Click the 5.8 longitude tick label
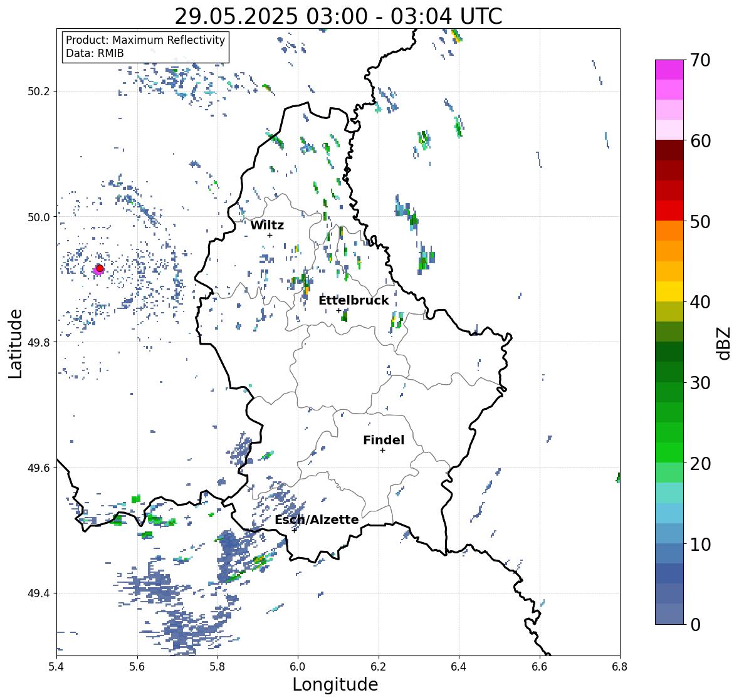This screenshot has height=700, width=739. (x=218, y=667)
